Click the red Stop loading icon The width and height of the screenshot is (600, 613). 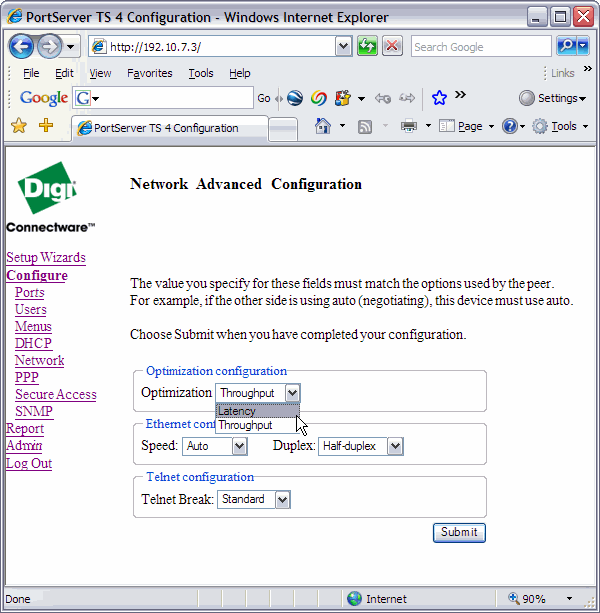pos(392,47)
